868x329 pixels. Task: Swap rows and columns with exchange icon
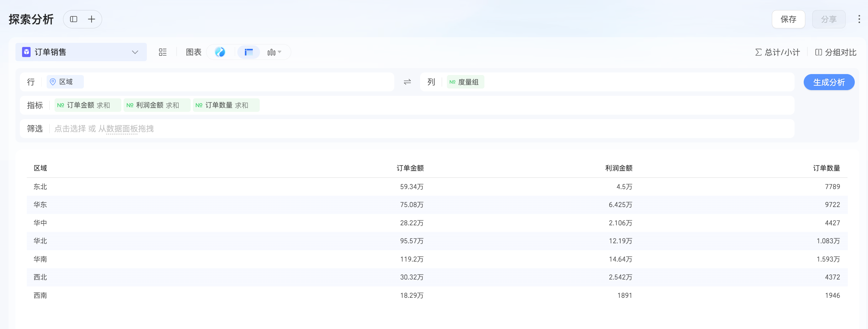coord(408,82)
